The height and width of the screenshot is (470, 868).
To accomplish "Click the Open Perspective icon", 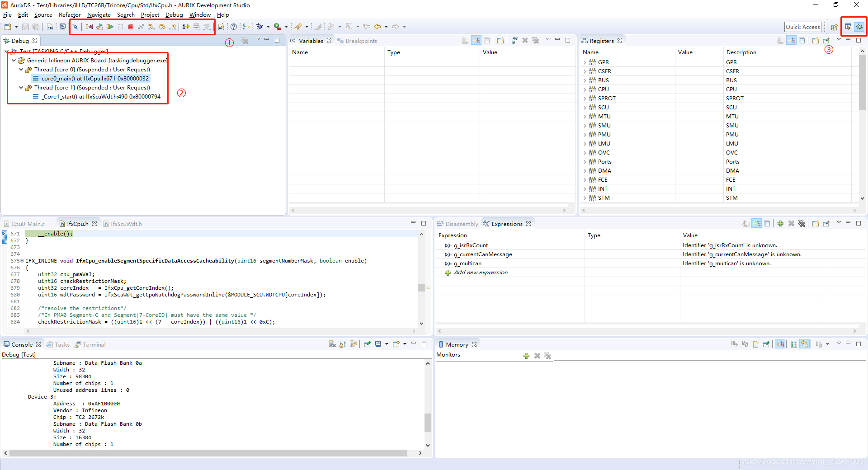I will (x=835, y=27).
